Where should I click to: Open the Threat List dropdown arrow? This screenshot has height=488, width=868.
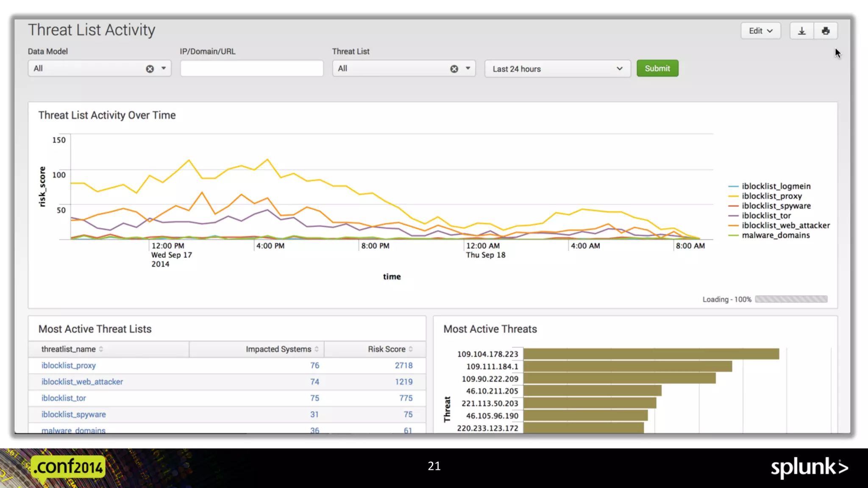pos(468,68)
